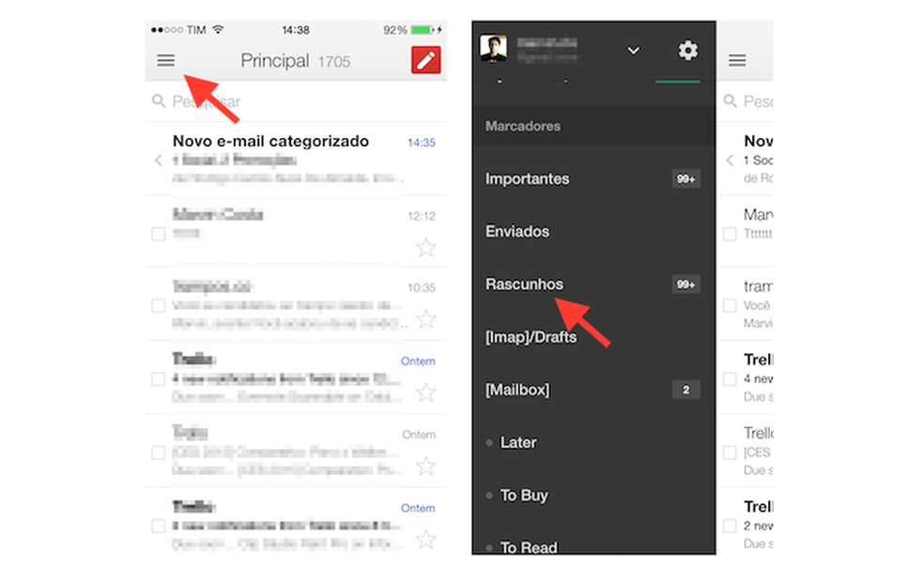Star the email received at 12:12
Screen dimensions: 924x569
click(x=426, y=246)
